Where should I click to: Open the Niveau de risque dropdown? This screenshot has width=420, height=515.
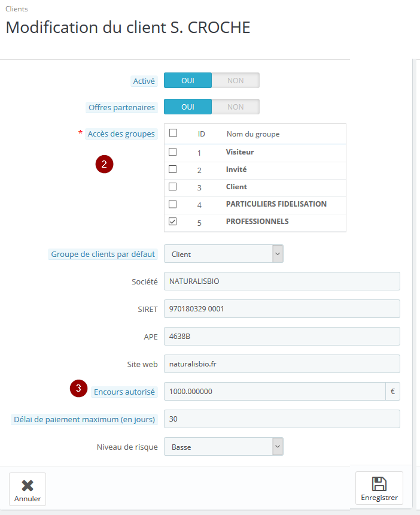223,447
